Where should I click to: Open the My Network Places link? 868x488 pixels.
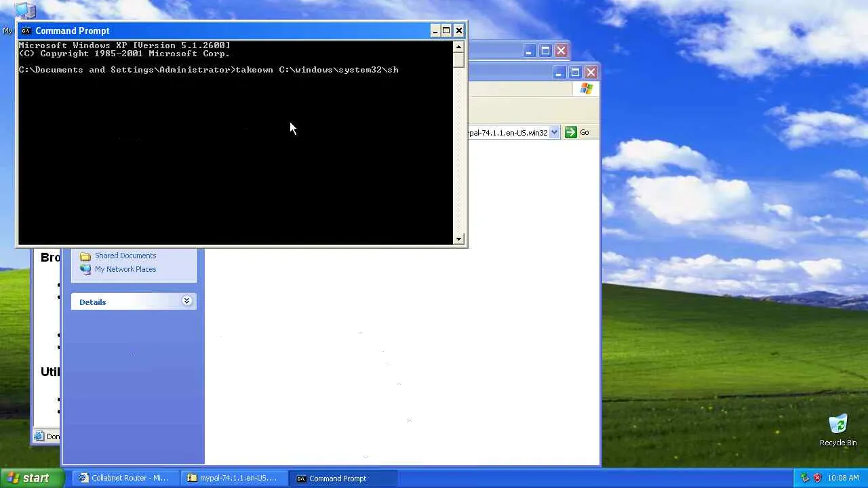click(125, 269)
